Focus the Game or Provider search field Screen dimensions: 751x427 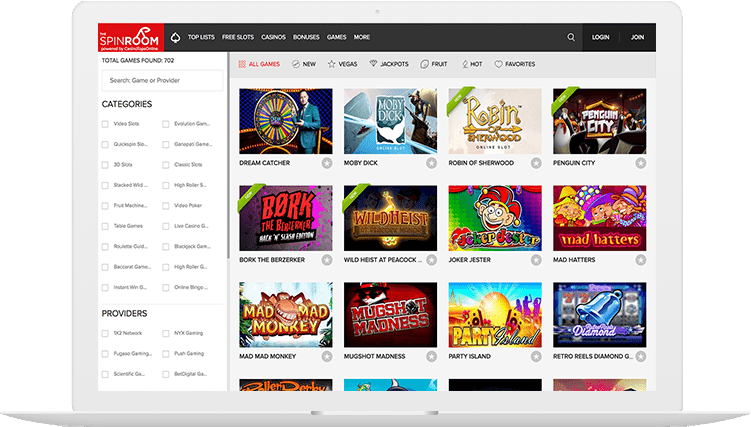pos(162,80)
